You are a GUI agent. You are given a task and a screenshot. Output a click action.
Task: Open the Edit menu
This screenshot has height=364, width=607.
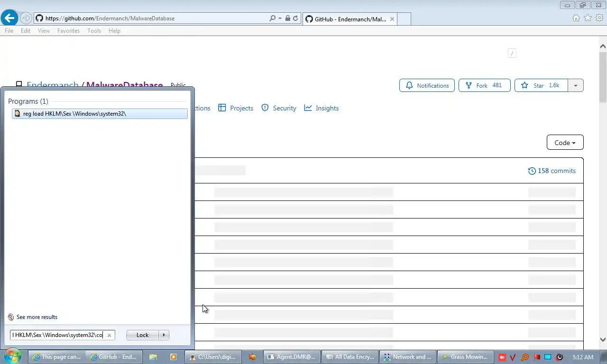click(x=26, y=31)
